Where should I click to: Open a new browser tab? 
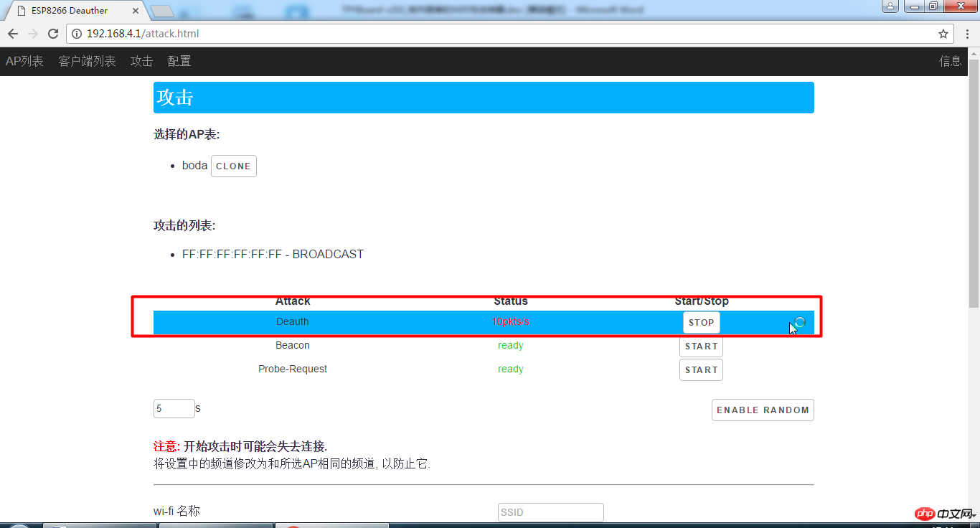[163, 11]
